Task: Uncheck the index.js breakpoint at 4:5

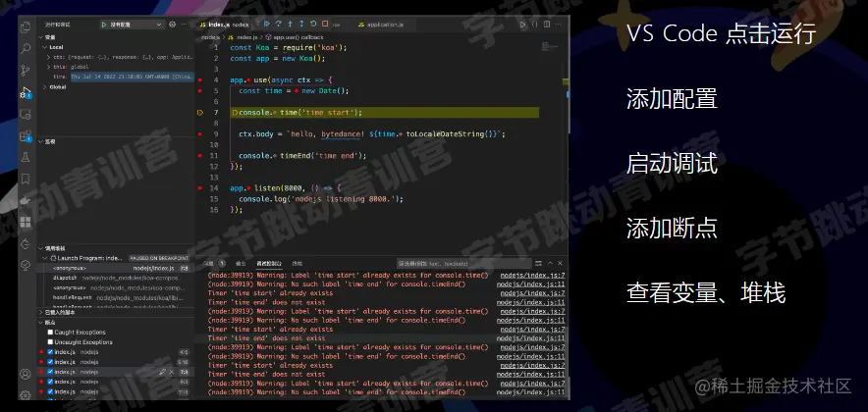Action: (x=50, y=352)
